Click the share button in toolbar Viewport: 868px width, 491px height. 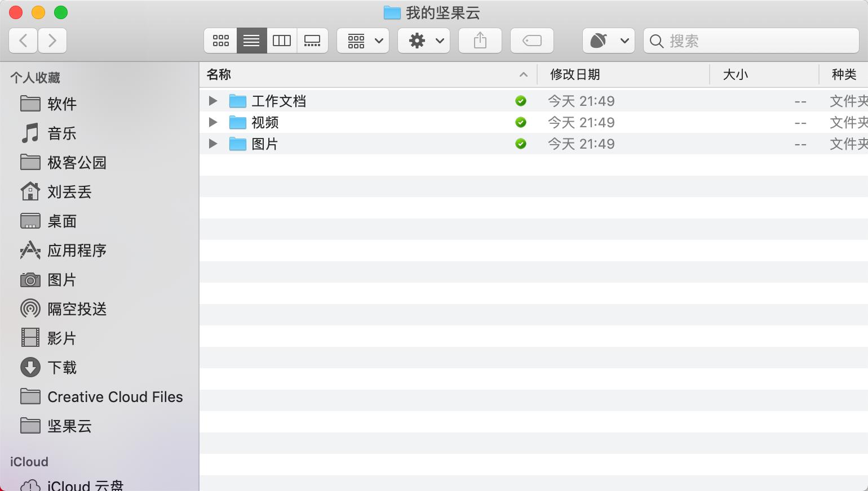tap(480, 41)
